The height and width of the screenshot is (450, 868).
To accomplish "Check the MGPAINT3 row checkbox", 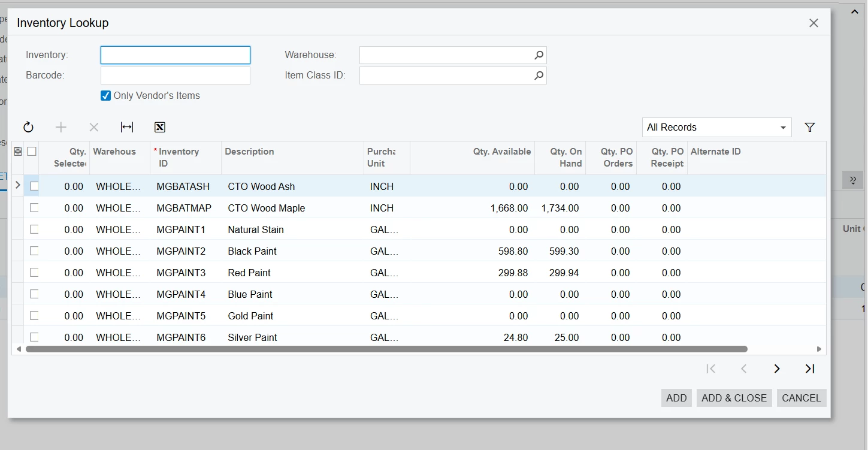I will (x=34, y=273).
